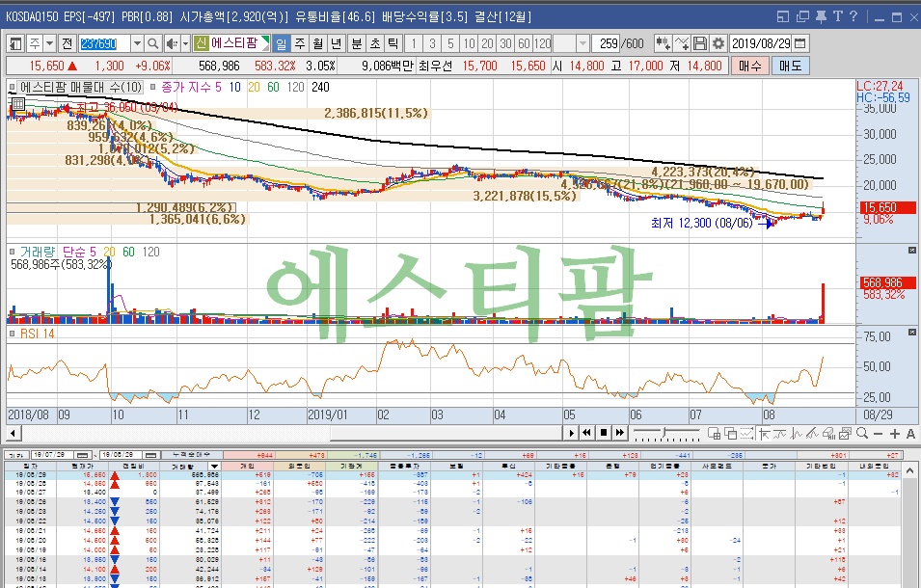Open the start date 19/07/29 calendar dropdown
The image size is (921, 588).
click(82, 455)
